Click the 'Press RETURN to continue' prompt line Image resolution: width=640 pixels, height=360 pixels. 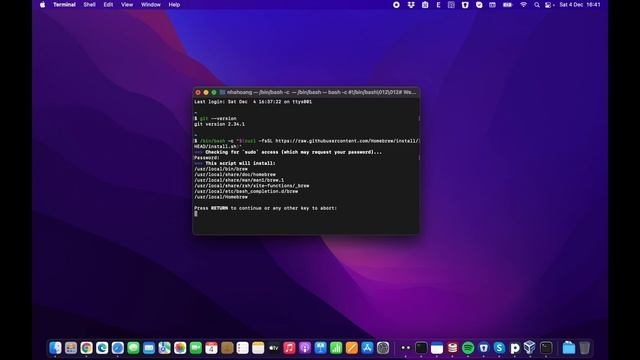pos(265,208)
